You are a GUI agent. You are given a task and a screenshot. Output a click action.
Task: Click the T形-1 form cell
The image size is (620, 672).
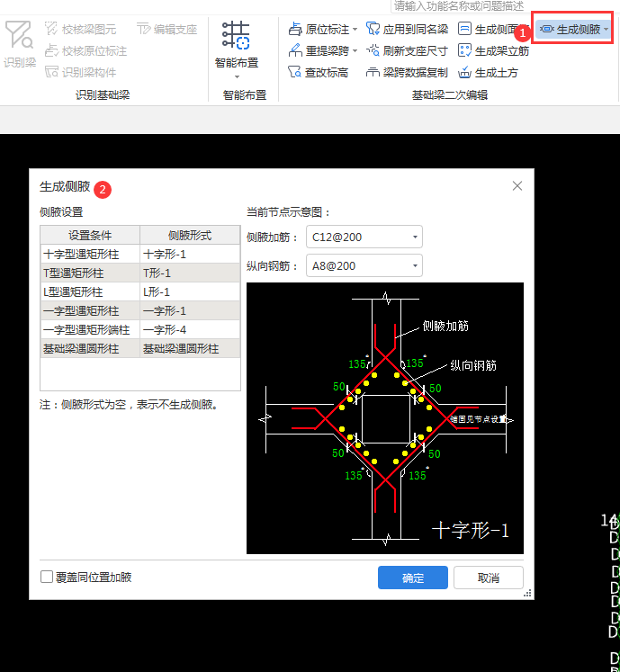coord(190,273)
